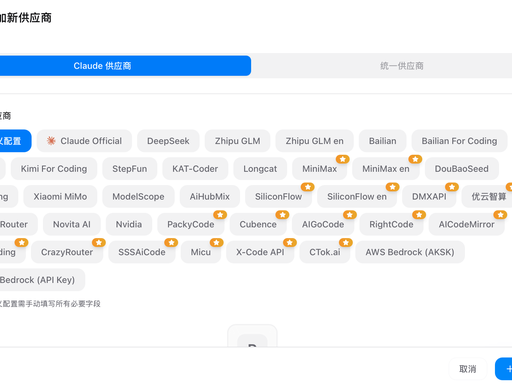Select the Nvidia preset
The width and height of the screenshot is (512, 384).
click(129, 224)
